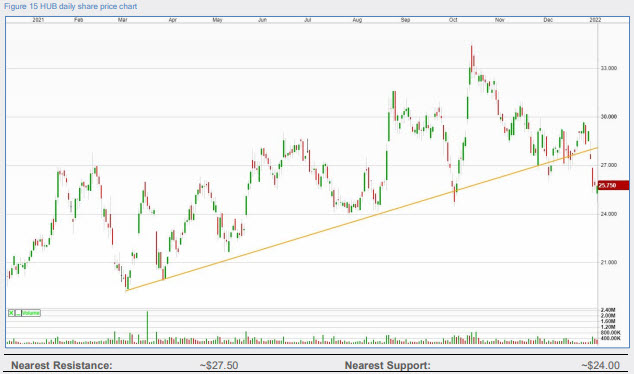Click the 24.000 price axis label

(609, 214)
